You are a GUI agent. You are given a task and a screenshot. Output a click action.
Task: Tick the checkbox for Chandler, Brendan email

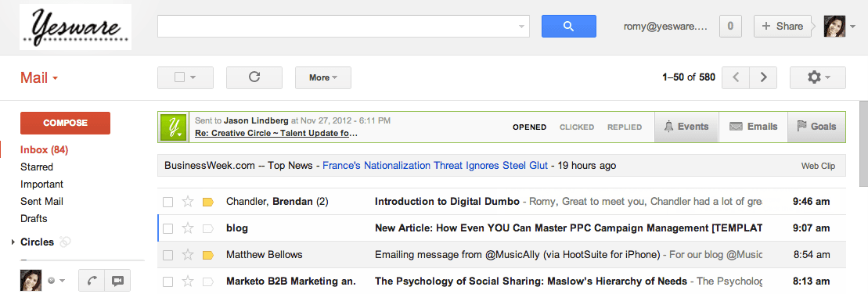(167, 202)
